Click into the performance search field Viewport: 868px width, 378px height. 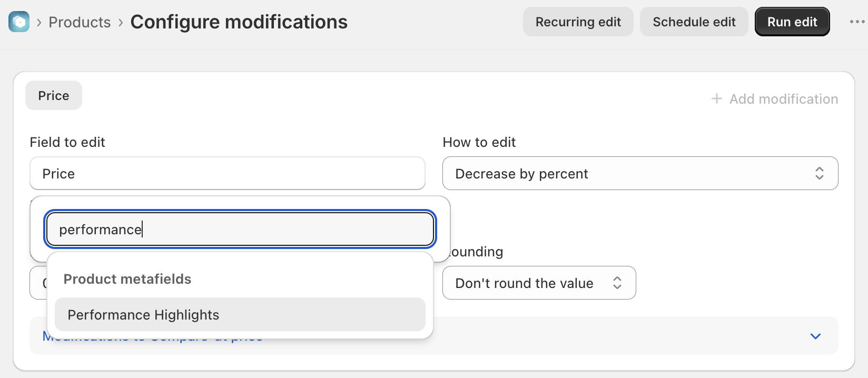tap(240, 229)
